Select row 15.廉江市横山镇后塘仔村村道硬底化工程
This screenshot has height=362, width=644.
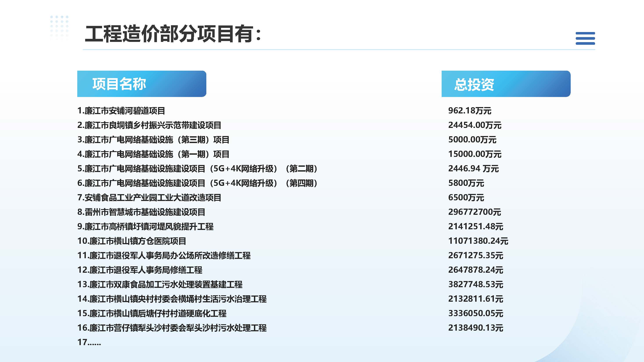pos(152,314)
